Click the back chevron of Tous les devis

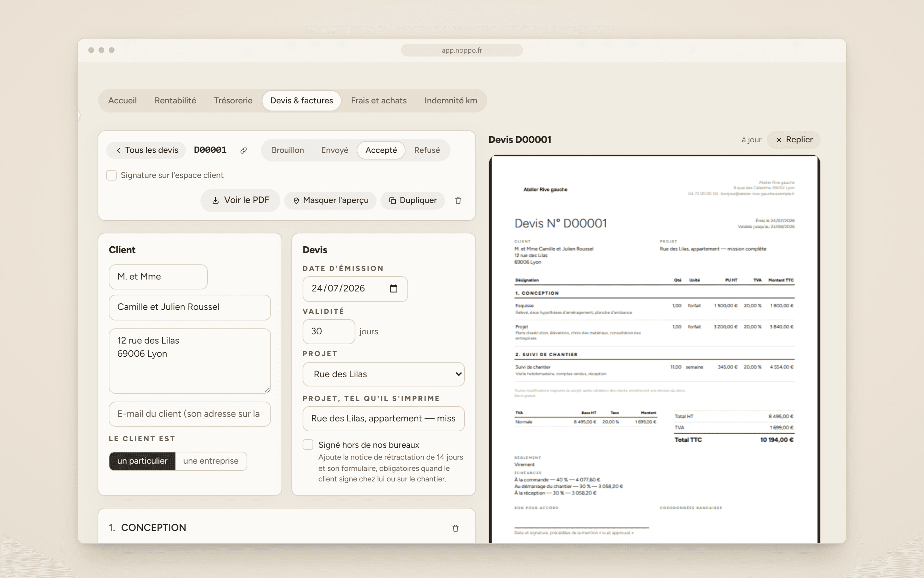pyautogui.click(x=118, y=150)
